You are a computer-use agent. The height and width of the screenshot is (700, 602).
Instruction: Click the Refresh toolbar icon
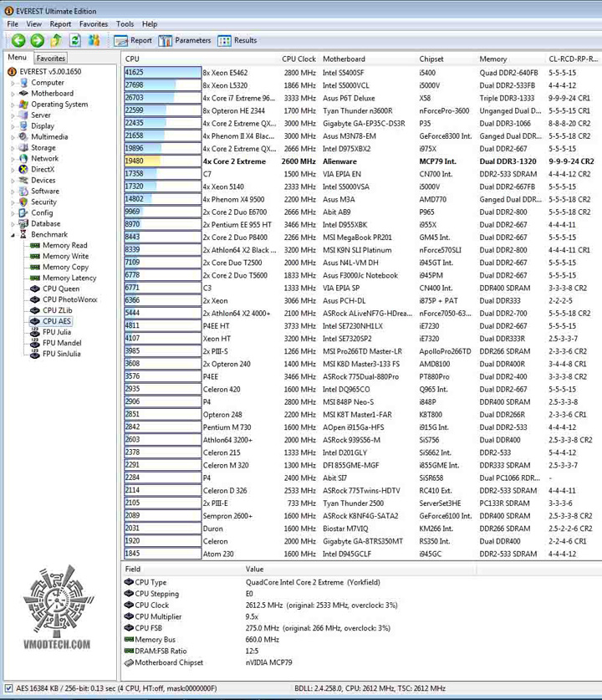point(75,41)
